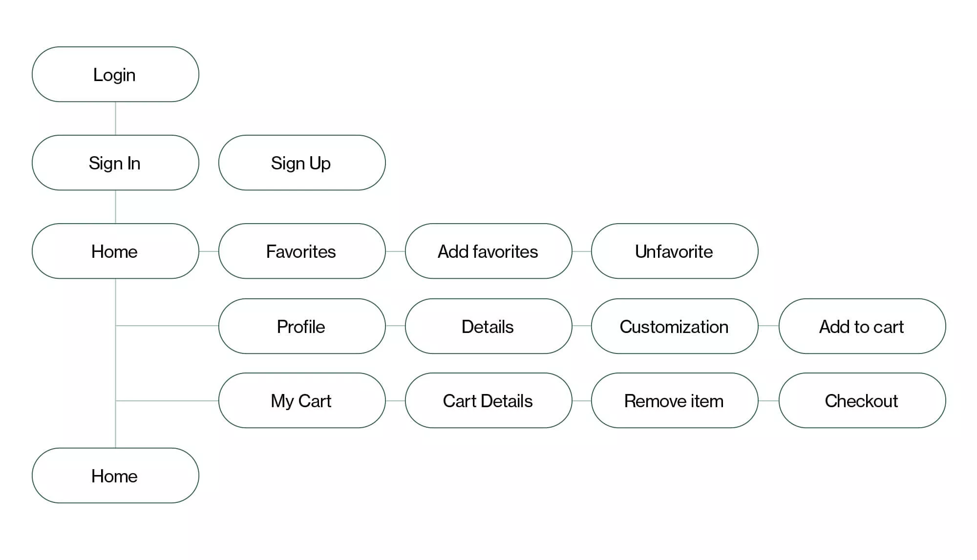Click the Details node
This screenshot has width=977, height=560.
tap(488, 326)
